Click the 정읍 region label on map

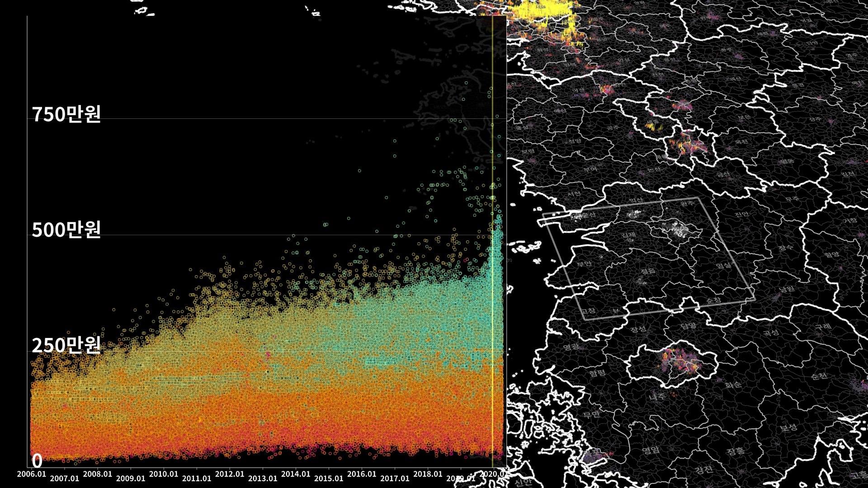pos(647,271)
